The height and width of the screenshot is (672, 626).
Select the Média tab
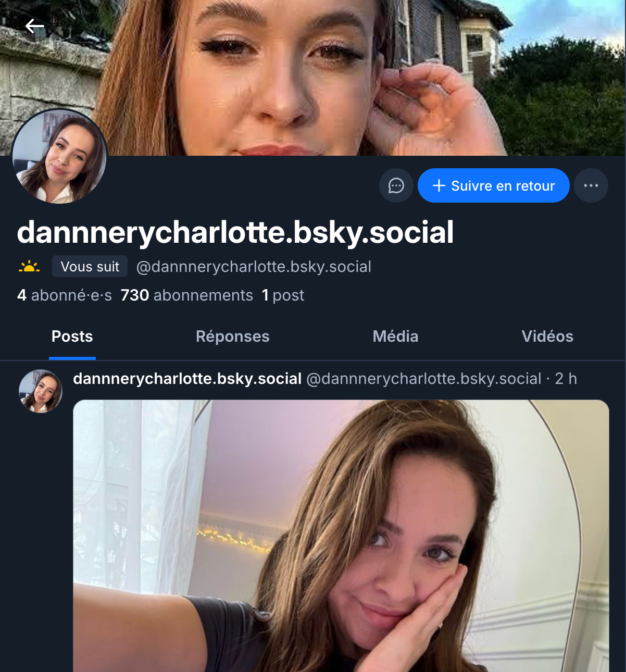click(x=395, y=337)
